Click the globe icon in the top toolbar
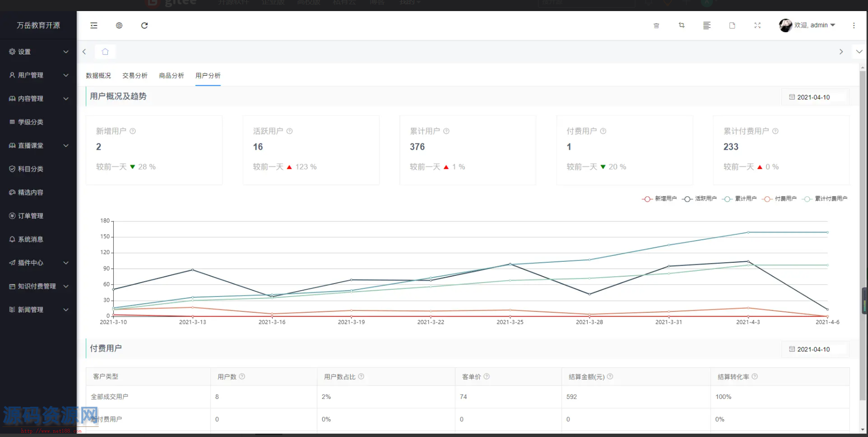The width and height of the screenshot is (868, 437). tap(119, 26)
